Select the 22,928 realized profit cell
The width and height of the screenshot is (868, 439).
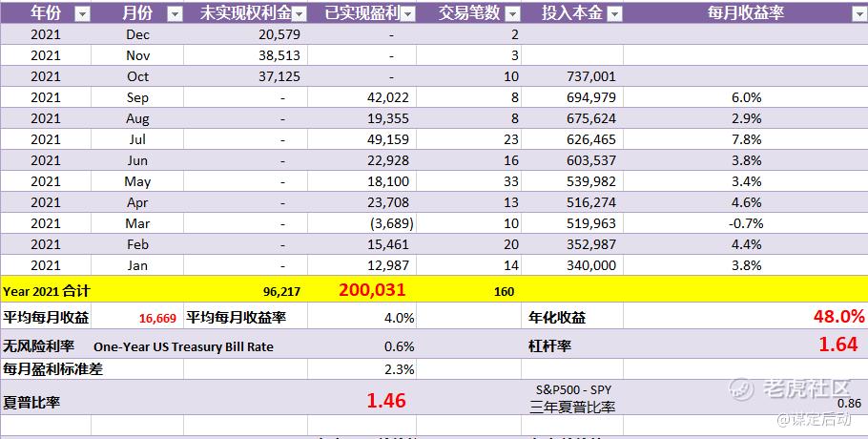[x=362, y=160]
